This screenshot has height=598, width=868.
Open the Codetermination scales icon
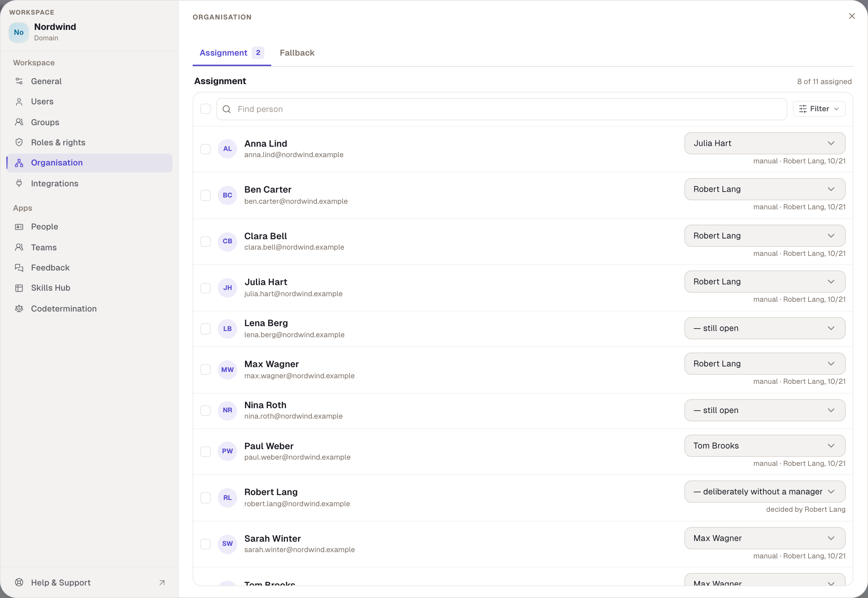(x=19, y=308)
